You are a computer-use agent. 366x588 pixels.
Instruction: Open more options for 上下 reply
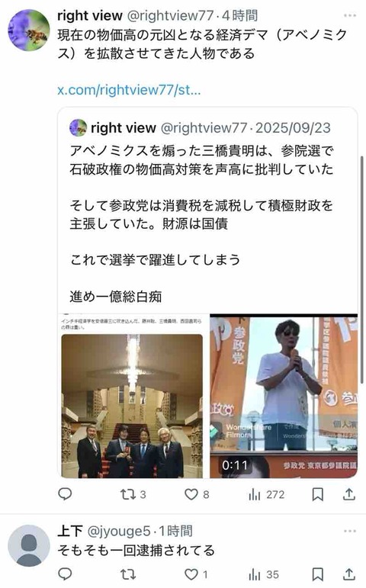[349, 531]
